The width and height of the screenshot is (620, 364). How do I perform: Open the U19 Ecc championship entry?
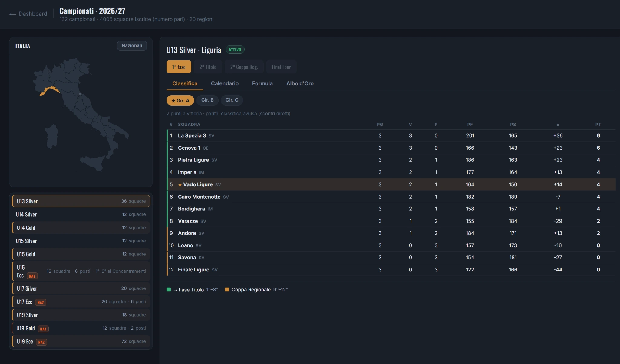click(81, 341)
